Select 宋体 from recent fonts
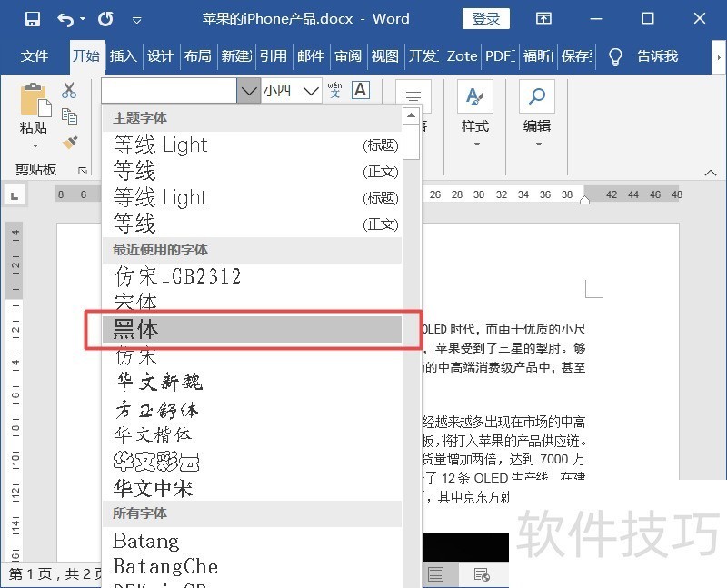The height and width of the screenshot is (588, 727). 252,302
